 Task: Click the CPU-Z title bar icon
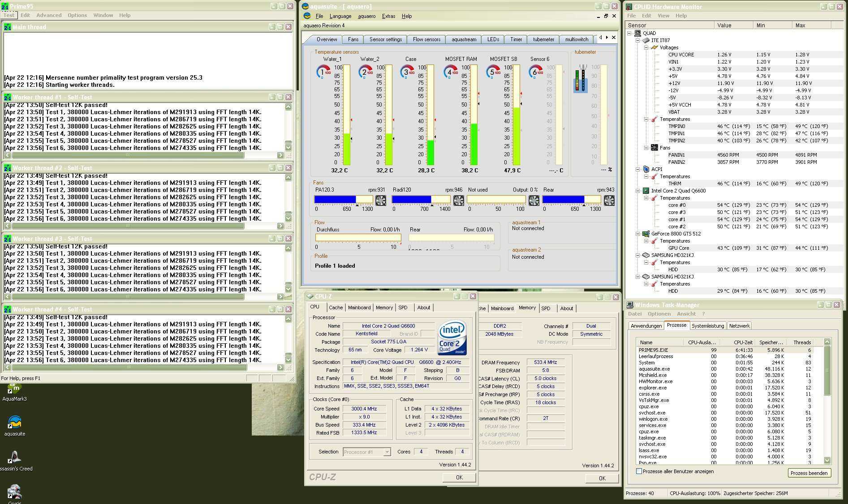310,296
